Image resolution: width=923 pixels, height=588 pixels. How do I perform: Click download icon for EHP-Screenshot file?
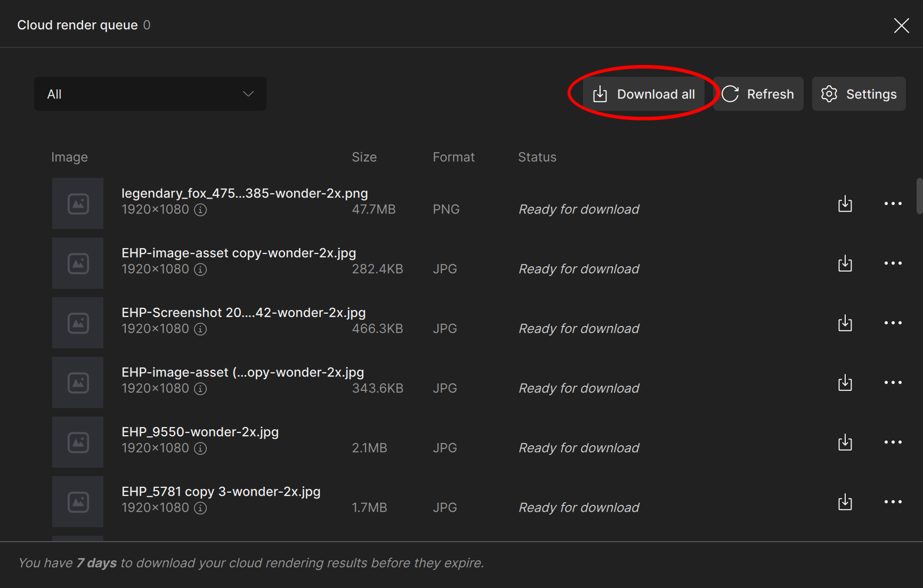[x=845, y=323]
